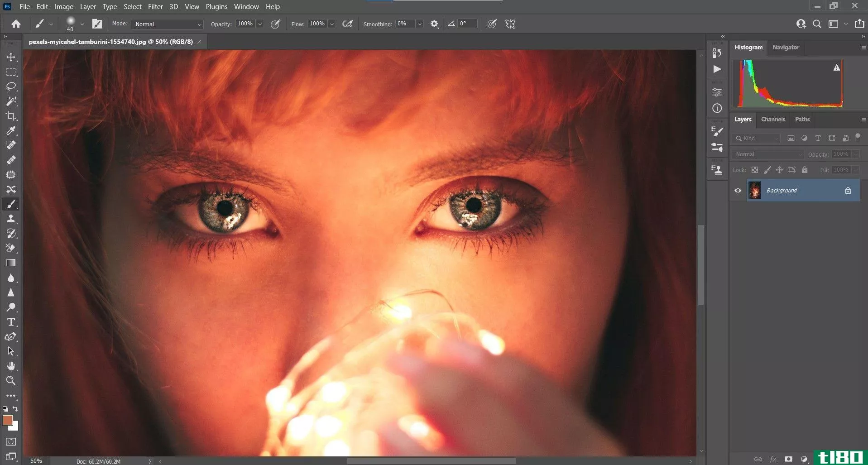Select the Rectangular Marquee tool
The image size is (868, 465).
(11, 72)
